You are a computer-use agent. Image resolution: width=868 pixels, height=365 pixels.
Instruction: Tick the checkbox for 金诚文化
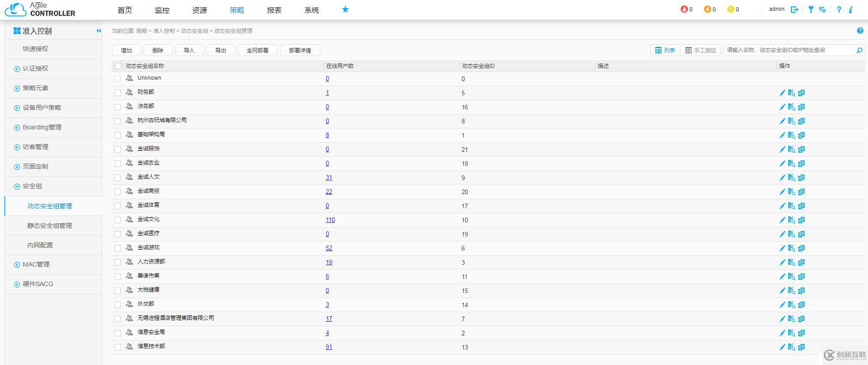click(118, 220)
